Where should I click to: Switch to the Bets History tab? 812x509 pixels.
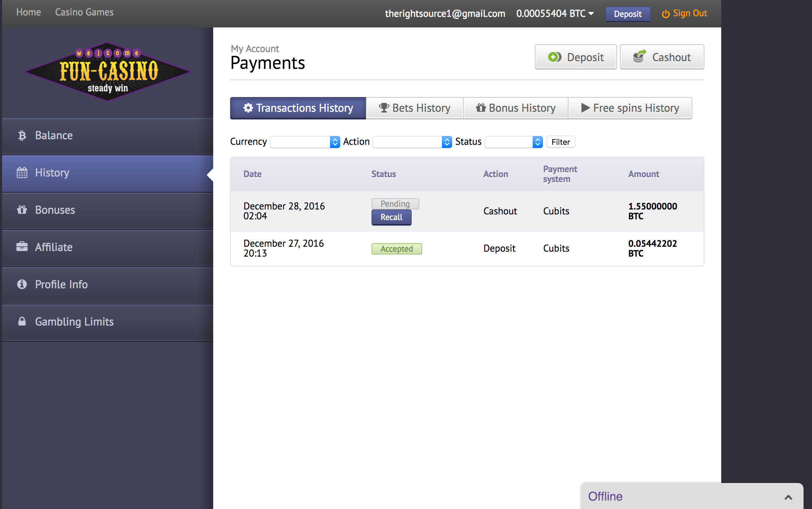click(414, 108)
